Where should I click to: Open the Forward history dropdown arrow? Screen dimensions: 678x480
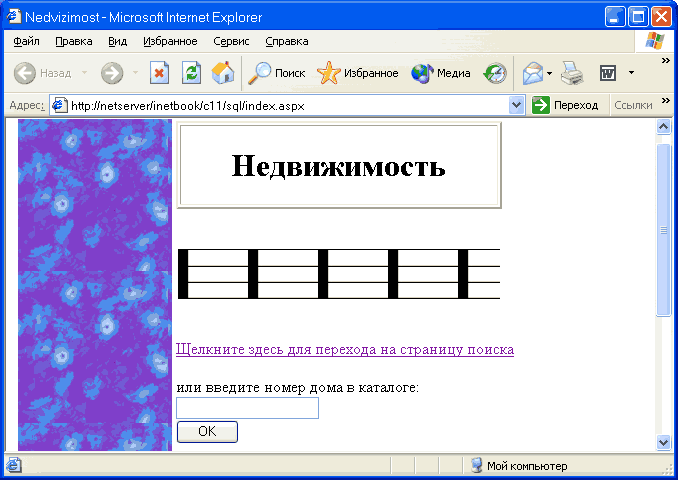[135, 73]
